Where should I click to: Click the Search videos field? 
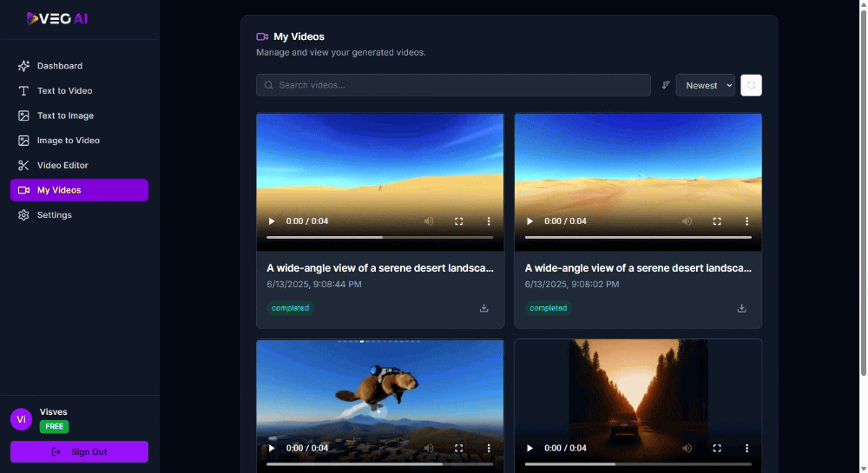click(453, 85)
